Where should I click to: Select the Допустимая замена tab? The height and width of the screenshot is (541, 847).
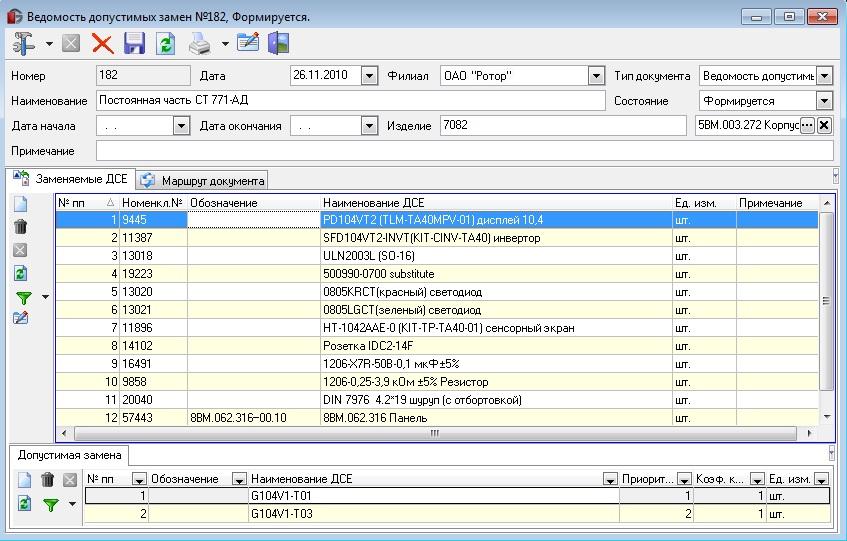[69, 455]
